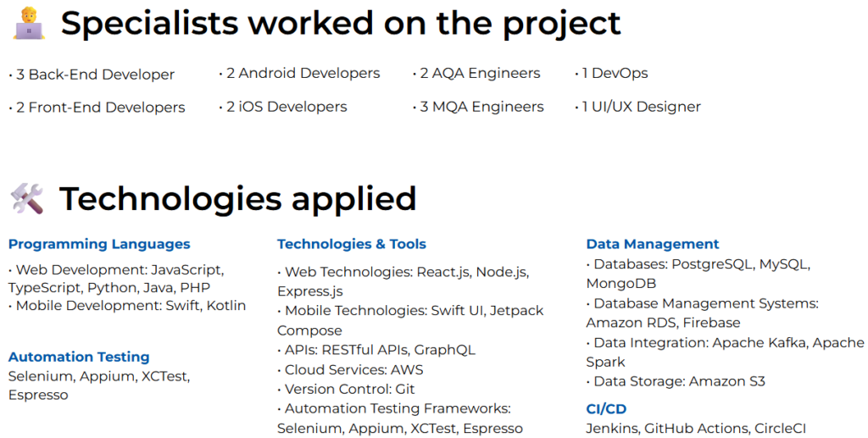868x438 pixels.
Task: Select the 3 Back-End Developer item
Action: [x=92, y=74]
